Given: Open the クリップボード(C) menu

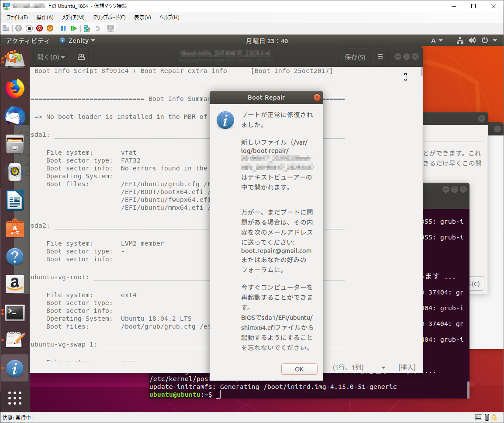Looking at the screenshot, I should tap(109, 17).
